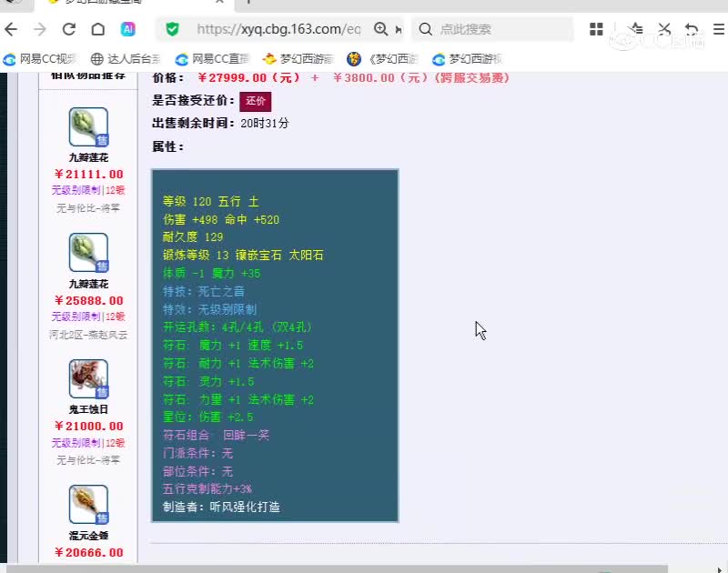The height and width of the screenshot is (573, 728).
Task: Open the 混元金锤 item thumbnail
Action: click(88, 505)
